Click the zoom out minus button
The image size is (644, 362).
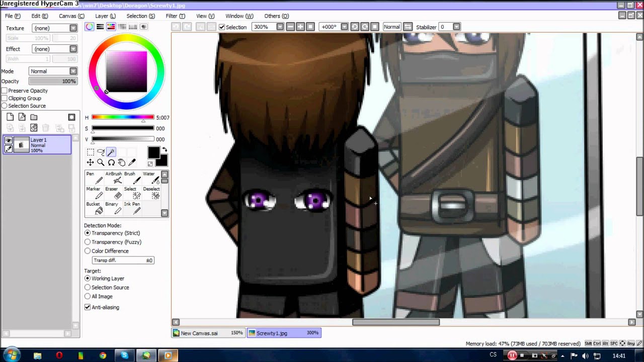(290, 27)
